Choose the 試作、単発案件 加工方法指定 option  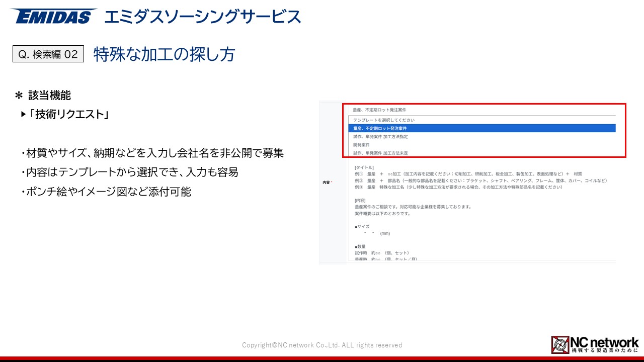coord(380,136)
